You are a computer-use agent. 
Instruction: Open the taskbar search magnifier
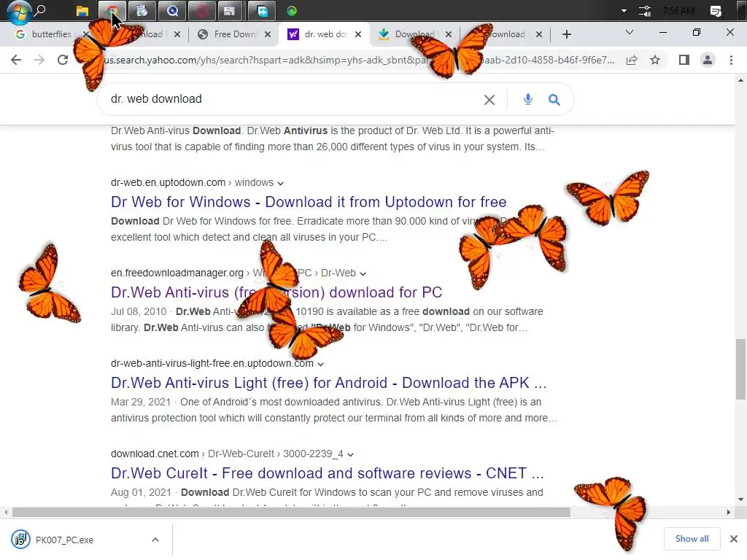pyautogui.click(x=41, y=10)
